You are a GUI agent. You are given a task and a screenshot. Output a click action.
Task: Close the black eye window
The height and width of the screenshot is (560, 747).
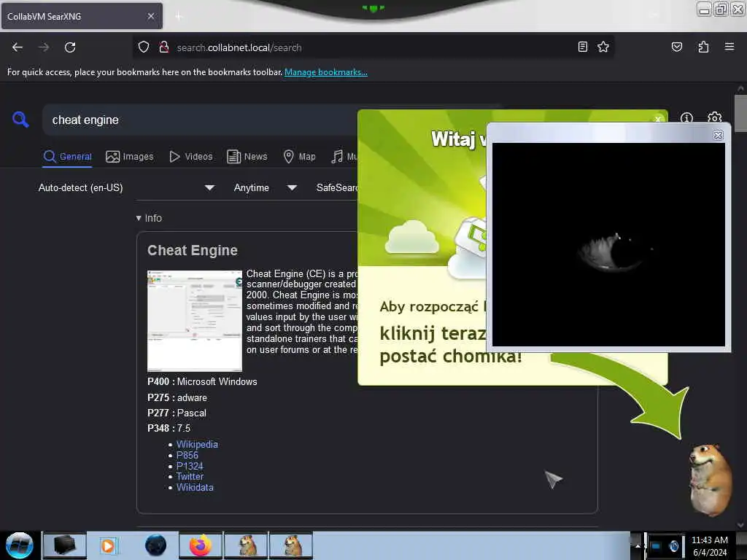(x=718, y=135)
